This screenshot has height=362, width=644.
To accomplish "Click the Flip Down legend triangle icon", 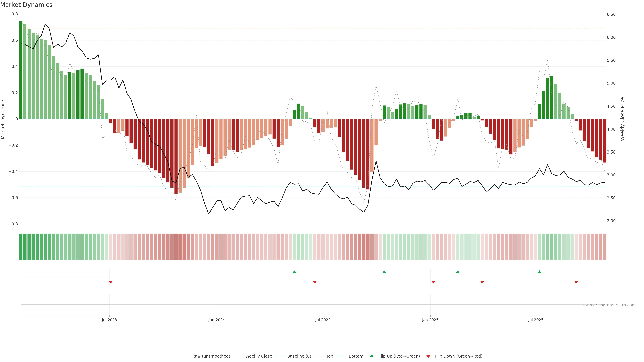I will click(428, 356).
